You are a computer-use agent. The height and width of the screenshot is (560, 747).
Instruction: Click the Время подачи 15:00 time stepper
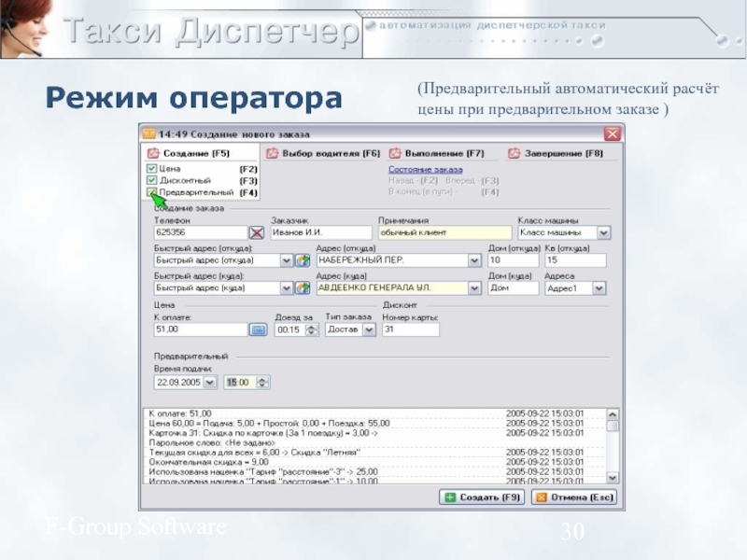(x=262, y=383)
